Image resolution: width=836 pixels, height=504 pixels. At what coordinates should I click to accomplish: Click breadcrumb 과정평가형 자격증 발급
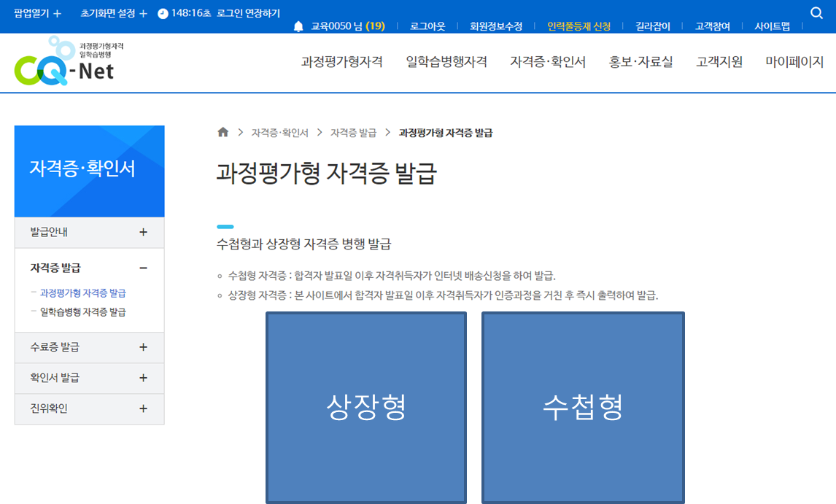click(x=446, y=133)
